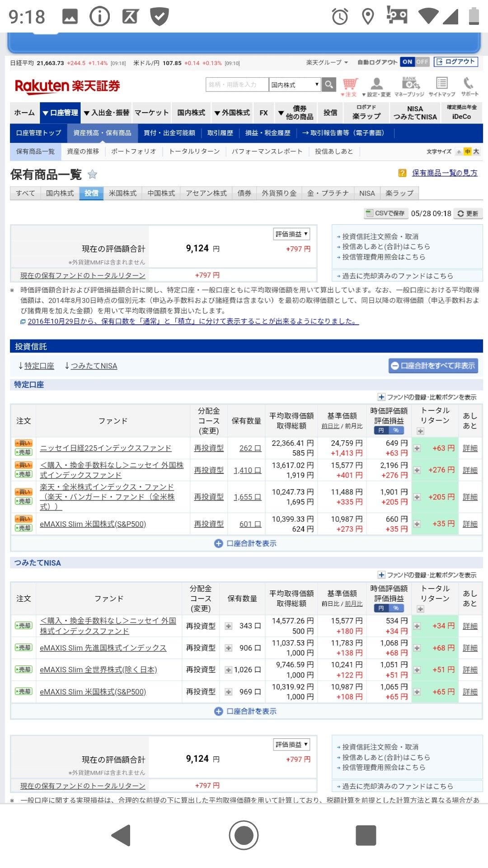Open the lower 評価損益 dropdown
The height and width of the screenshot is (868, 488).
[x=291, y=744]
